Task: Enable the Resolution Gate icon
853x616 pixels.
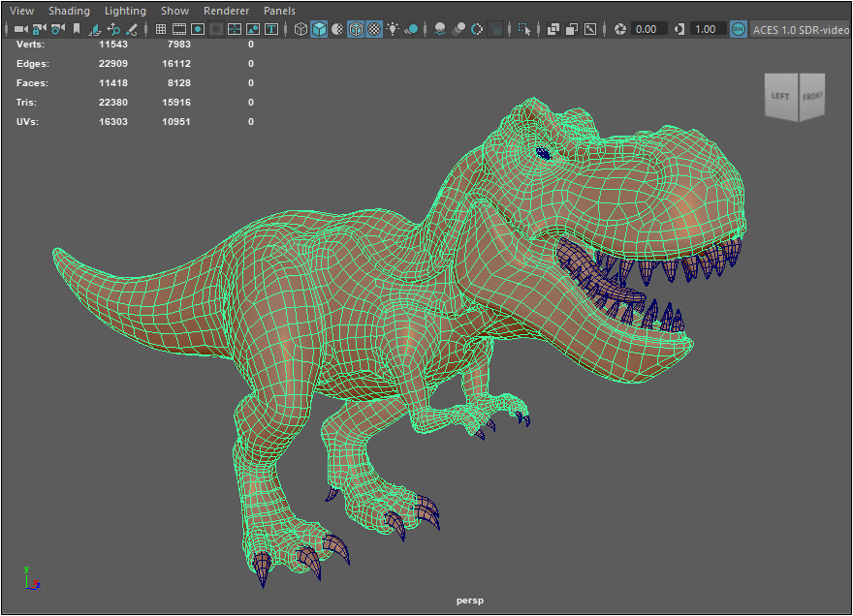Action: 198,29
